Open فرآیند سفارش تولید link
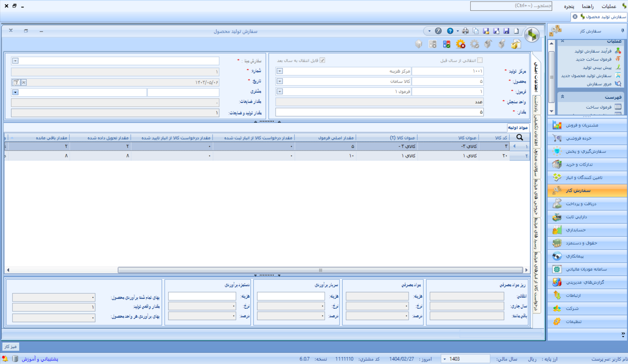628x364 pixels. pyautogui.click(x=593, y=51)
